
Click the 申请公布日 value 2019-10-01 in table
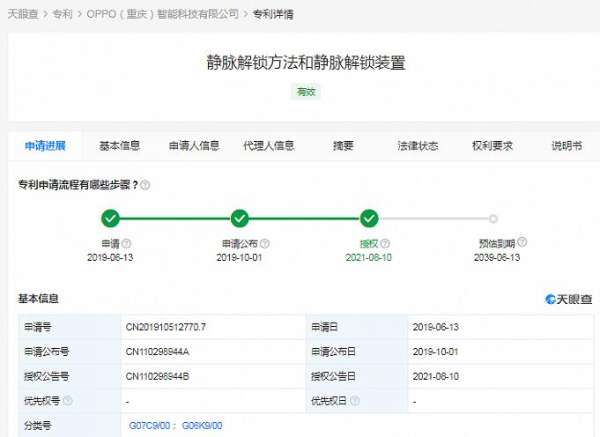pyautogui.click(x=435, y=352)
